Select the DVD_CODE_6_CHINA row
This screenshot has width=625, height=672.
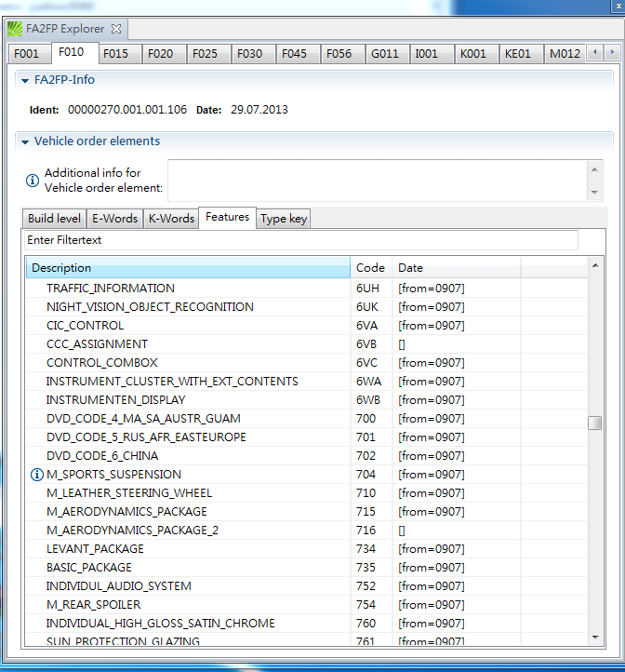(x=306, y=456)
